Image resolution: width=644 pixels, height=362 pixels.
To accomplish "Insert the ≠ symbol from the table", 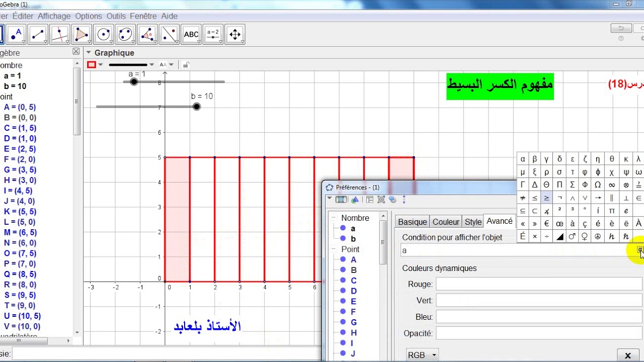I will pos(523,198).
